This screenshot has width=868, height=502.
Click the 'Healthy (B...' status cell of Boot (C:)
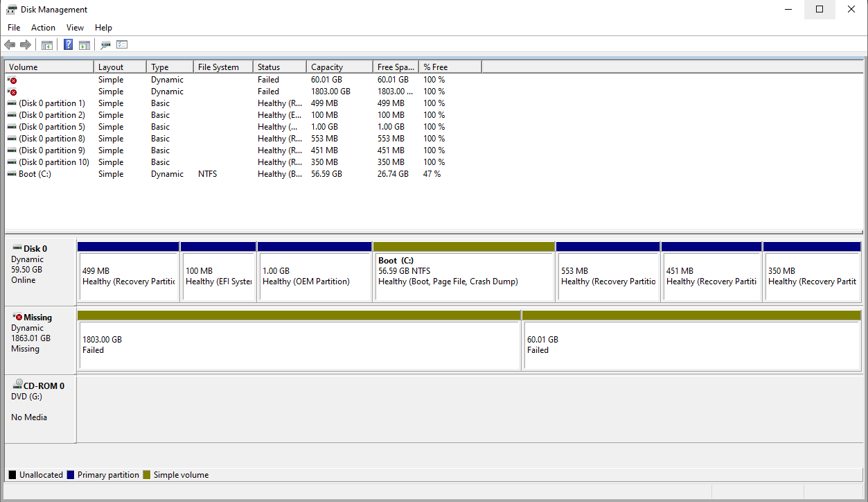(x=280, y=174)
